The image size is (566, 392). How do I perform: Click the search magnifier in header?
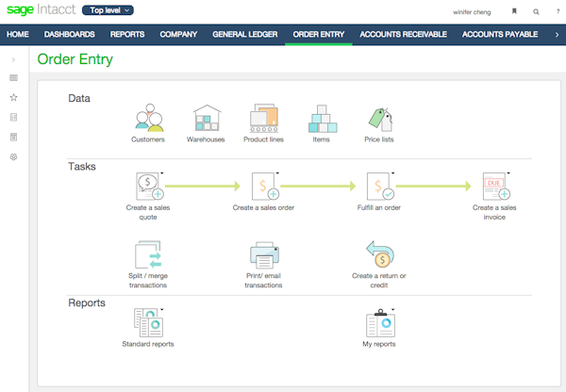pyautogui.click(x=537, y=12)
